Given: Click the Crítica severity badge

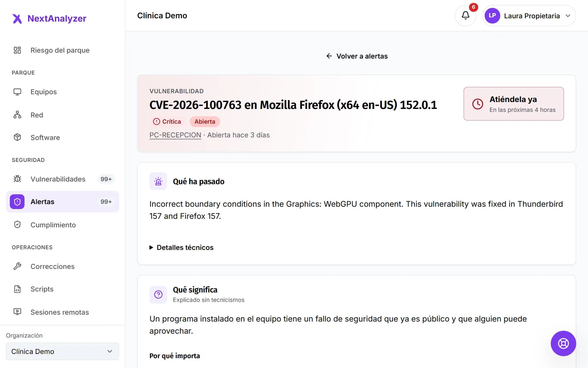Looking at the screenshot, I should coord(167,122).
